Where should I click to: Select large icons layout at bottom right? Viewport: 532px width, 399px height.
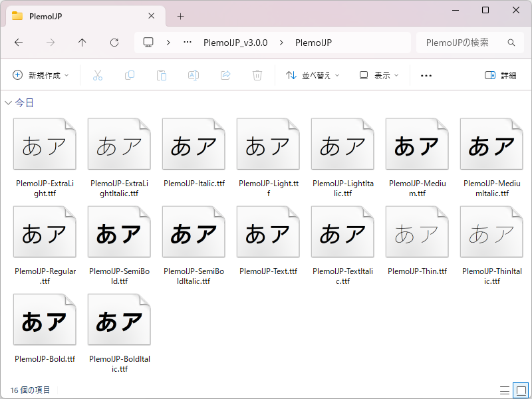click(x=519, y=392)
